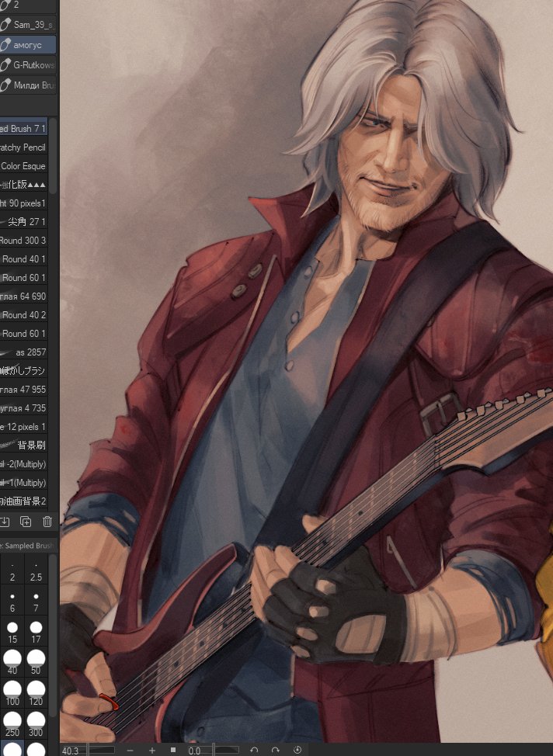Open the Милди Bru sub tool group
The width and height of the screenshot is (553, 756).
coord(27,85)
